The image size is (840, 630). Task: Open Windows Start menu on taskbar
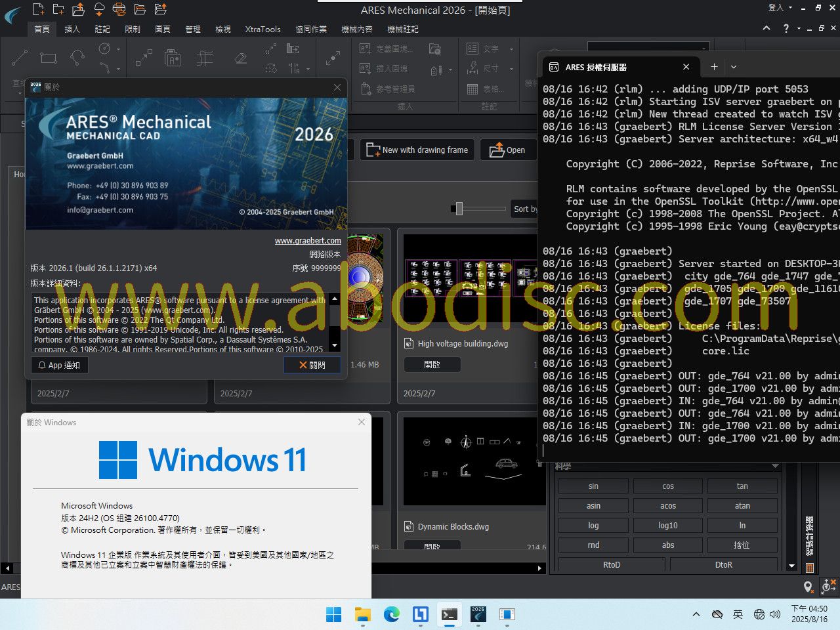click(334, 614)
